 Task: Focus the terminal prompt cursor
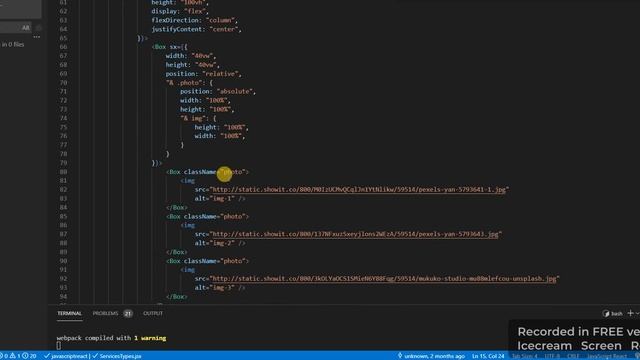click(58, 345)
